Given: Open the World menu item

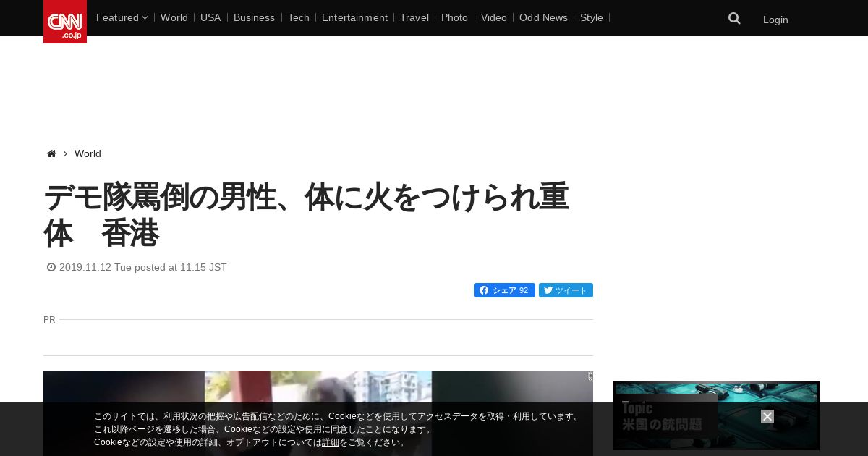Looking at the screenshot, I should [174, 17].
